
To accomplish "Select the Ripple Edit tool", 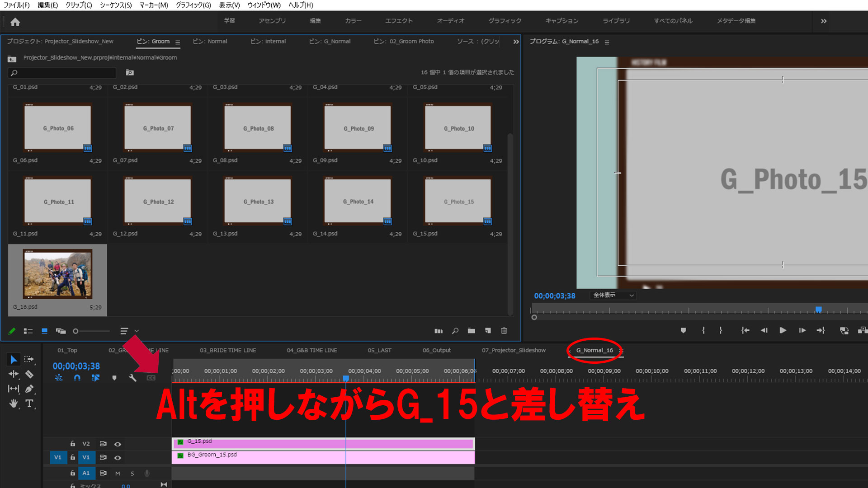I will point(14,374).
